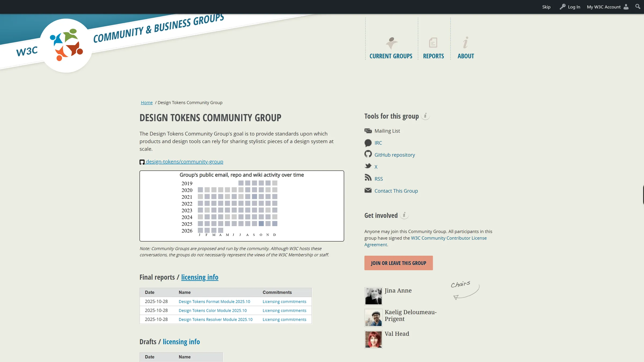Click the GitHub repository octocat icon
The height and width of the screenshot is (362, 644).
click(368, 154)
